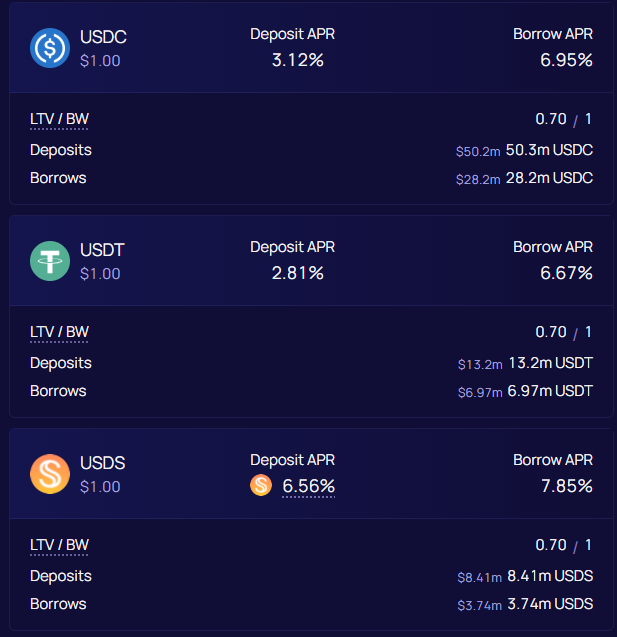The image size is (617, 637).
Task: Click the 13.2m USDT deposits amount
Action: (549, 363)
